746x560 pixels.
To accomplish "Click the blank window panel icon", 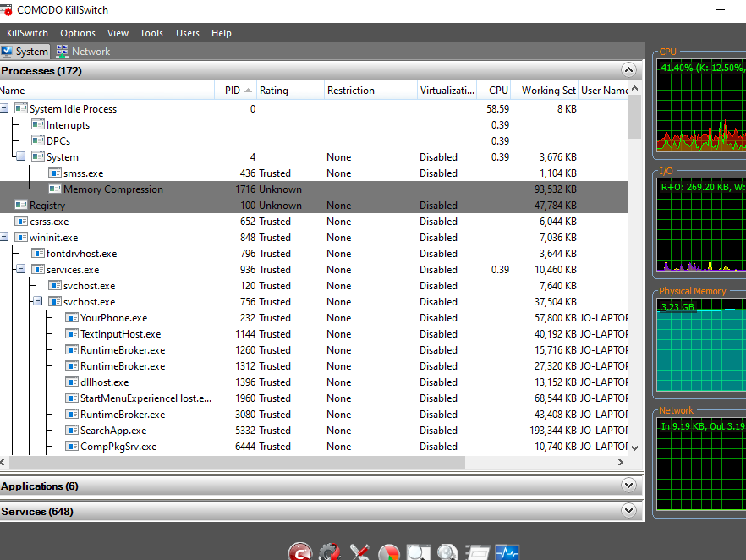I will pyautogui.click(x=477, y=553).
